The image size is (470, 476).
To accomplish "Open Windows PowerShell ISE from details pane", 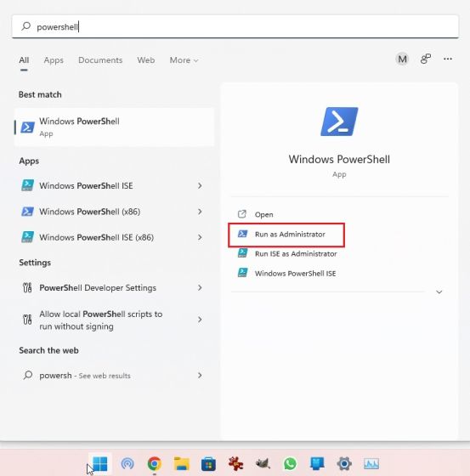I will coord(295,274).
